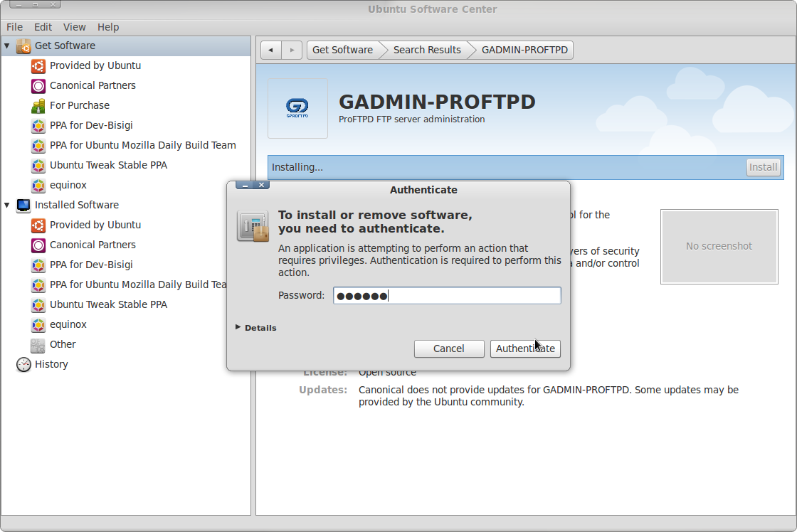797x532 pixels.
Task: Click Ubuntu Tweak Stable PPA icon under Installed Software
Action: (38, 305)
